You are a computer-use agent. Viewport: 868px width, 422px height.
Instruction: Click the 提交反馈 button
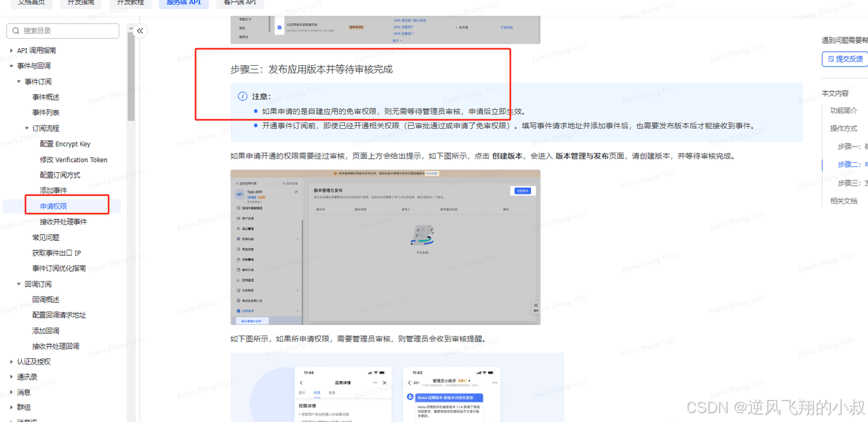click(x=845, y=59)
